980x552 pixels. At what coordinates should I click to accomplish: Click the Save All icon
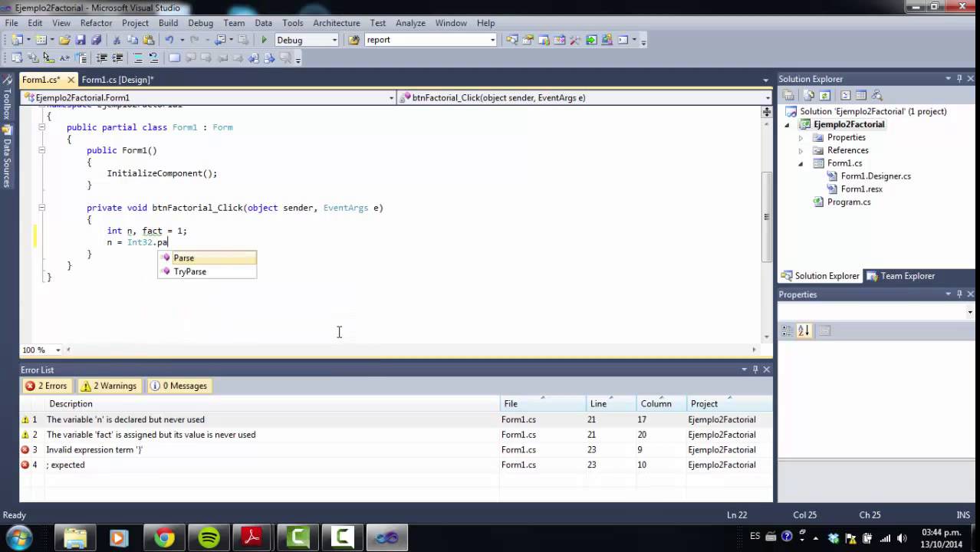(96, 40)
